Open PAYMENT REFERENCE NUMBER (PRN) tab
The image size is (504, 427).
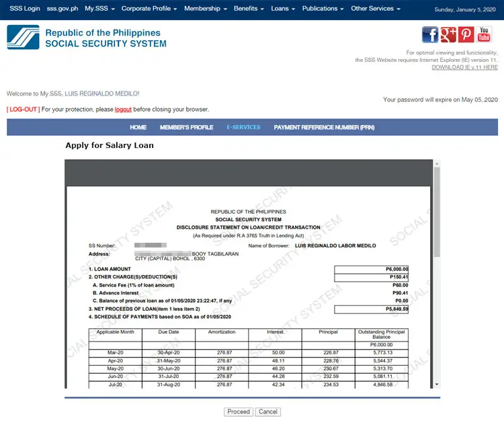coord(324,127)
